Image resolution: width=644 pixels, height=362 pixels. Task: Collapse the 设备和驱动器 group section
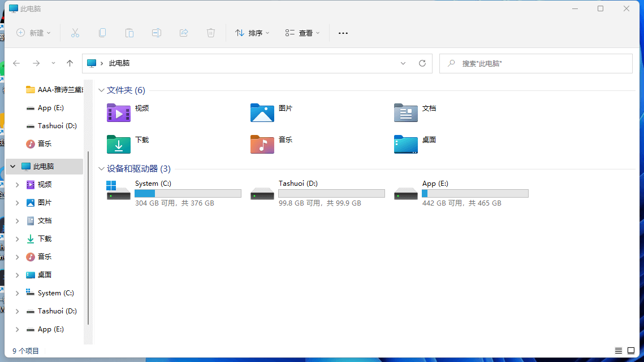coord(101,169)
